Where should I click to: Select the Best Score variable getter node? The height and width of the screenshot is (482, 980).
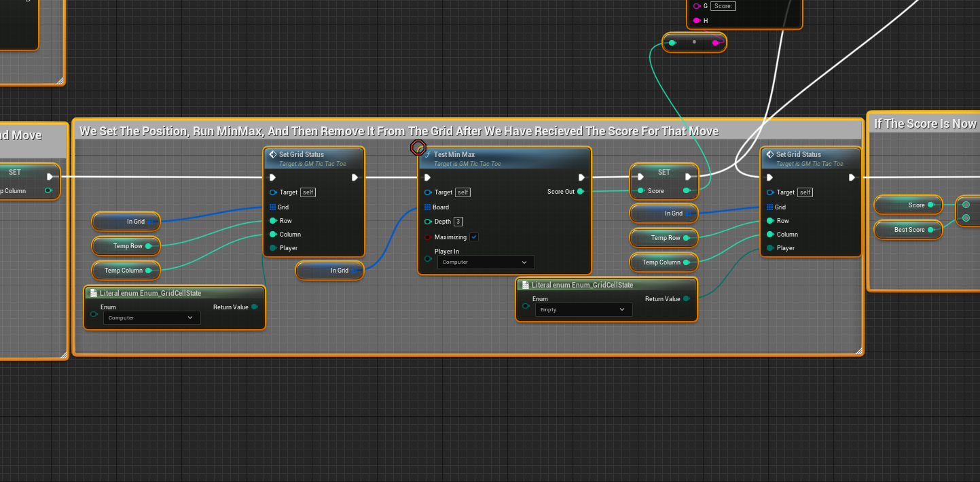pyautogui.click(x=908, y=229)
